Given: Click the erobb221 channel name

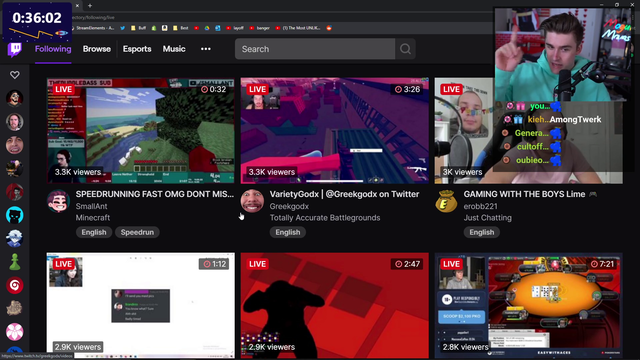Looking at the screenshot, I should click(x=480, y=207).
